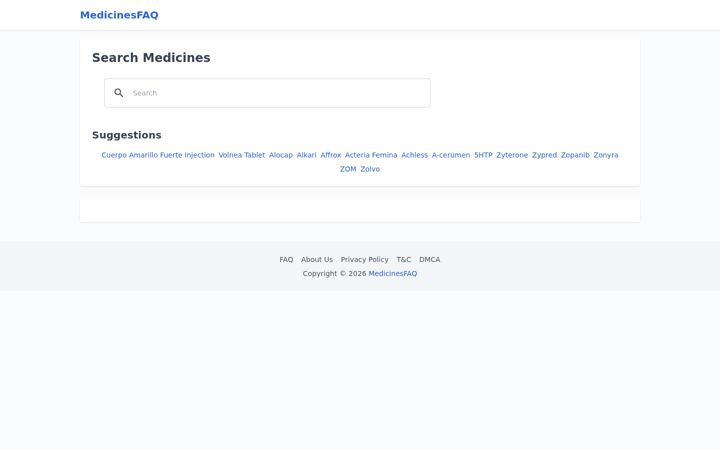This screenshot has height=450, width=720.
Task: Click the MedicinesFAQ link in the copyright line
Action: click(x=393, y=274)
